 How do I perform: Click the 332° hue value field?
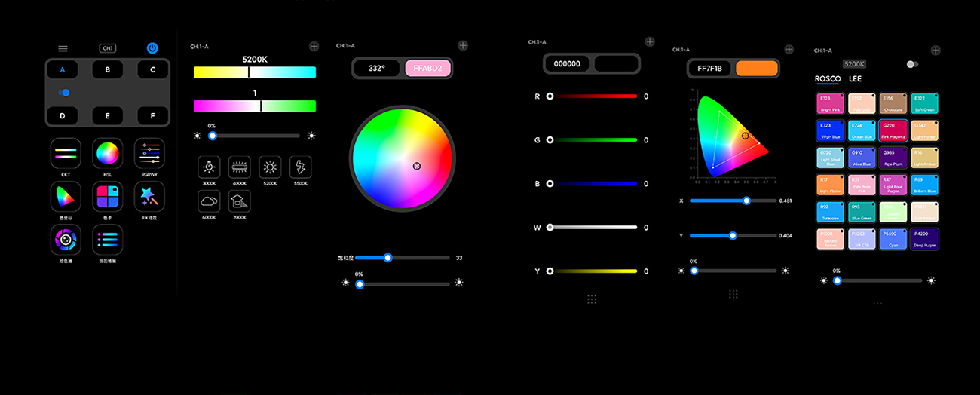coord(377,68)
